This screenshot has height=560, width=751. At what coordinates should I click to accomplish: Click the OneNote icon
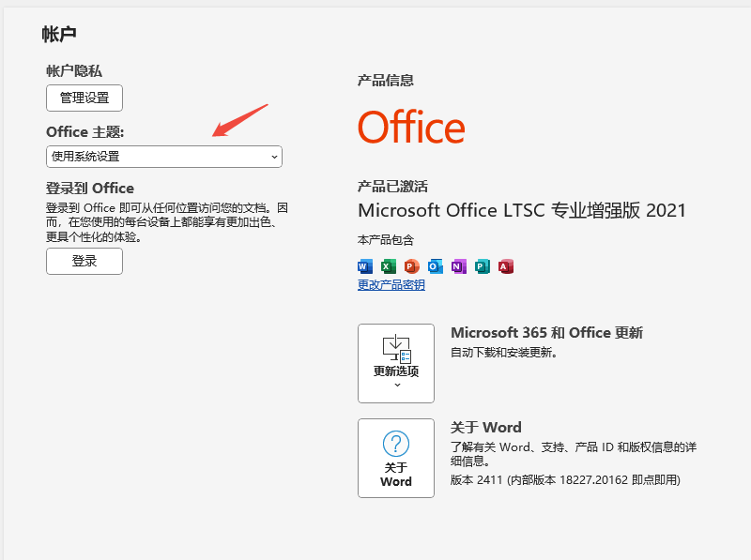[457, 266]
